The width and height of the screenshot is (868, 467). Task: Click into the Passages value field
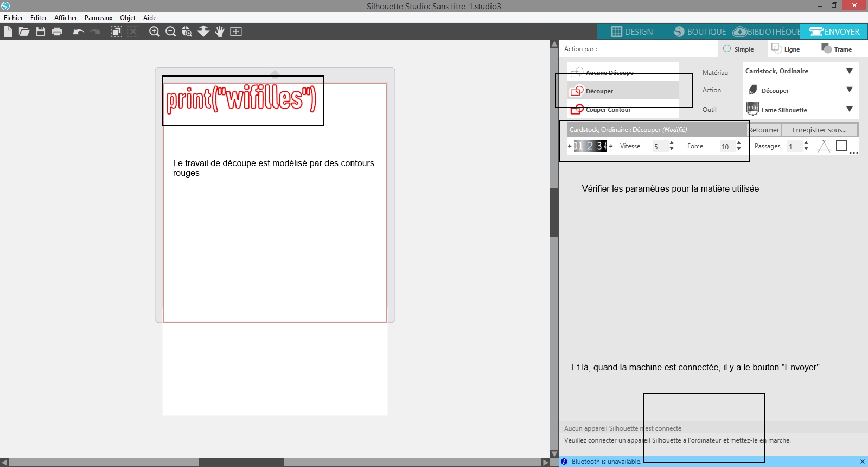795,146
